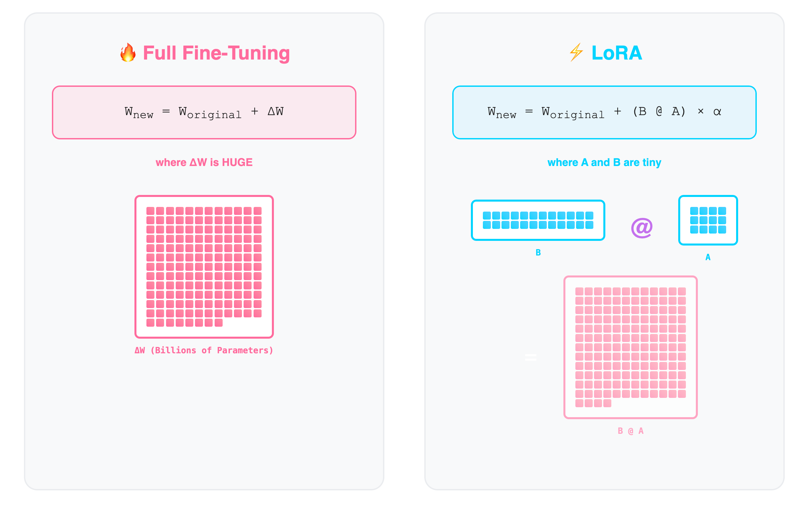Screen dimensions: 812x505
Task: Click the ΔW term in the pink formula
Action: click(x=276, y=111)
